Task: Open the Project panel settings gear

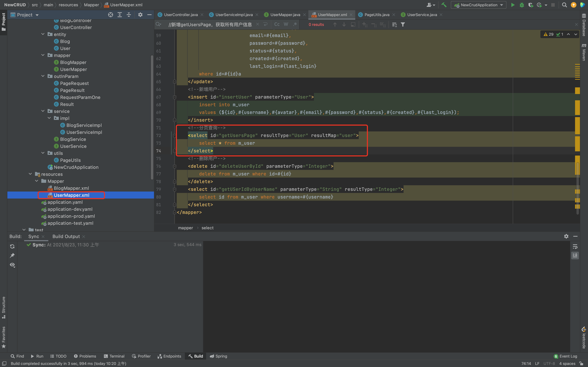Action: [140, 15]
